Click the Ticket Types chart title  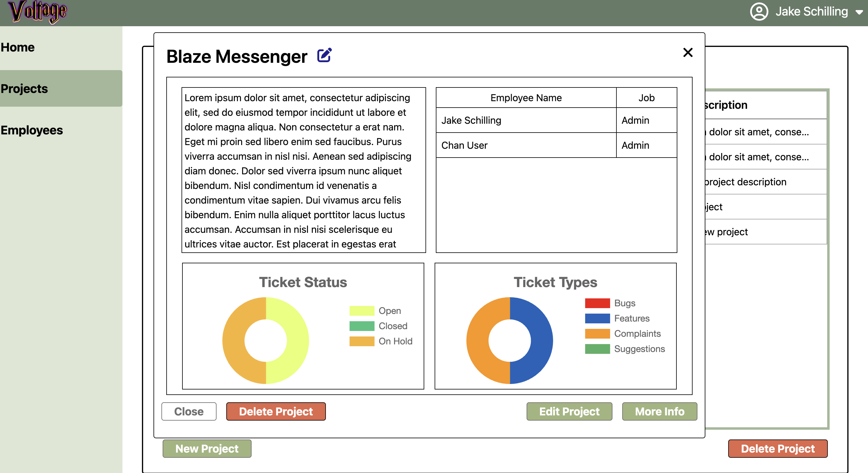(x=555, y=282)
